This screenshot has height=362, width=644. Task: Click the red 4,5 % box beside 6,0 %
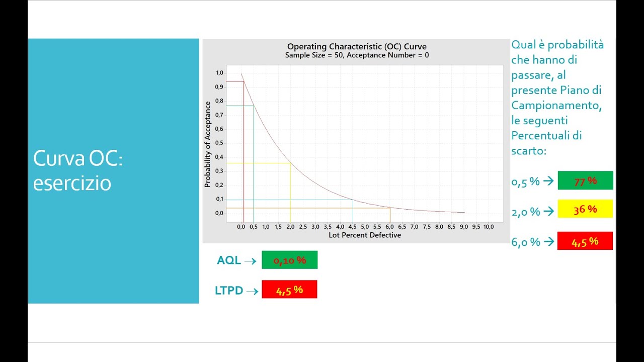click(585, 241)
